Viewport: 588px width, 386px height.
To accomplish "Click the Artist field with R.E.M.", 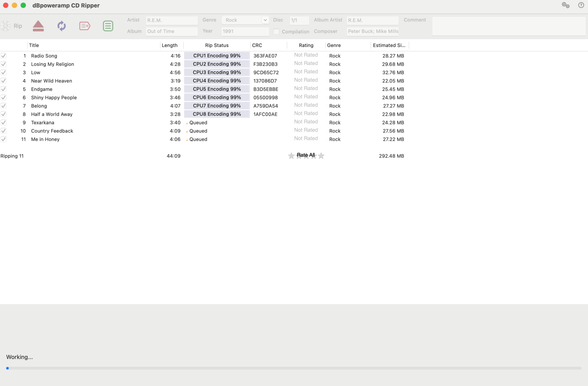I will pos(172,20).
